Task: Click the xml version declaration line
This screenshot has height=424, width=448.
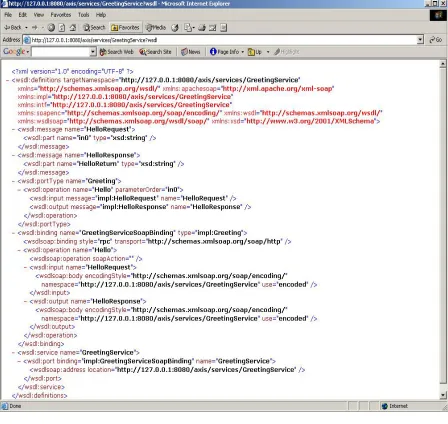Action: click(72, 71)
